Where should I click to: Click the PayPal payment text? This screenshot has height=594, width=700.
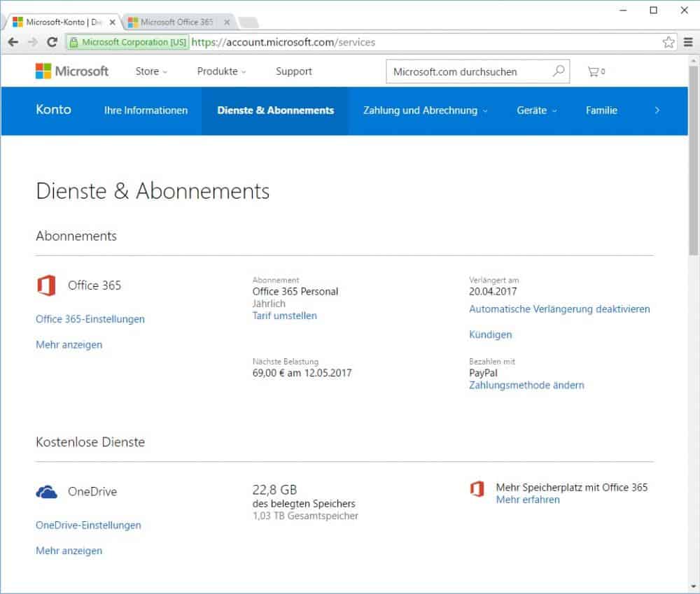click(x=483, y=373)
